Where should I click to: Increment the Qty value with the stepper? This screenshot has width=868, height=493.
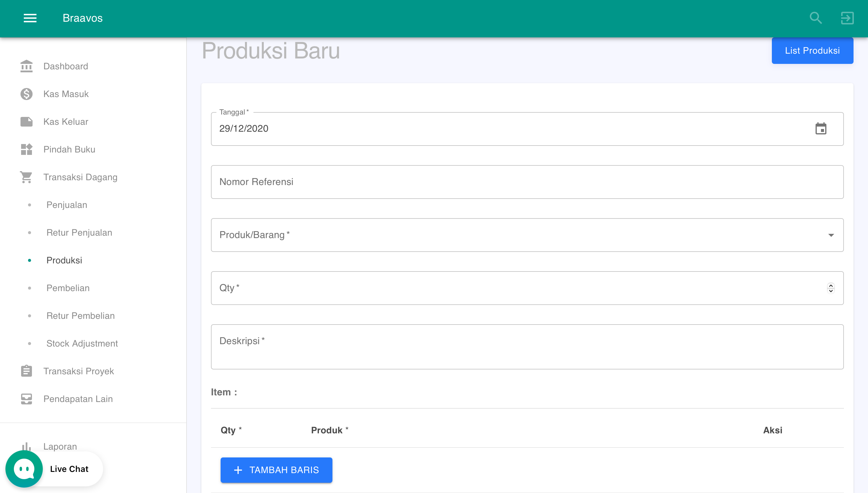point(831,285)
